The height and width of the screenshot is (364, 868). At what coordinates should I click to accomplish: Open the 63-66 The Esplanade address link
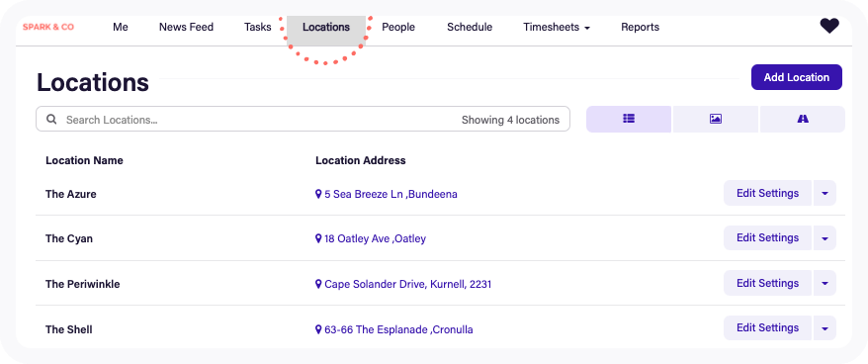(x=398, y=329)
